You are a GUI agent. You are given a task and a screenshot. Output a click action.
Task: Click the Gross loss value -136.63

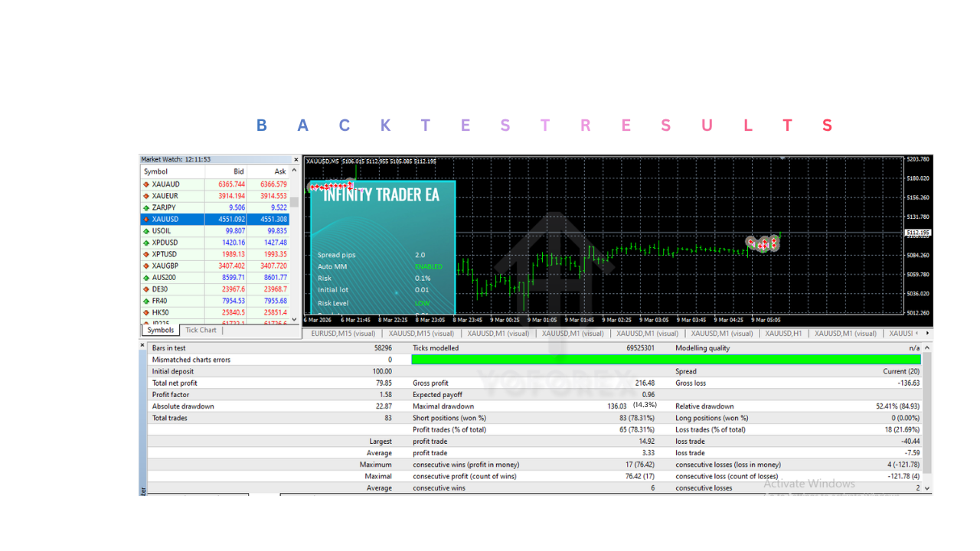(909, 383)
